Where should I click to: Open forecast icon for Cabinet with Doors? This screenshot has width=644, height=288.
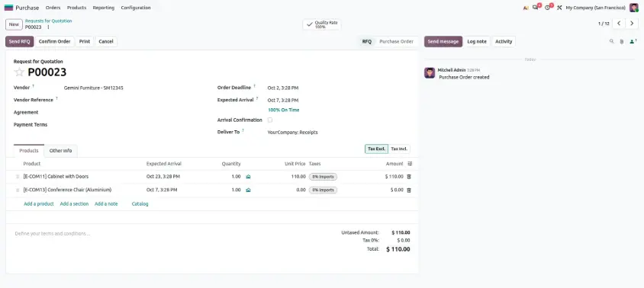click(248, 177)
